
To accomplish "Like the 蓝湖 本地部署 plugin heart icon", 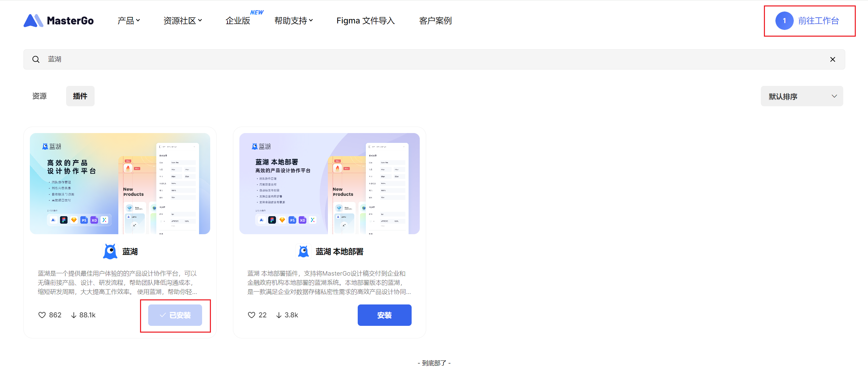I will pos(252,315).
